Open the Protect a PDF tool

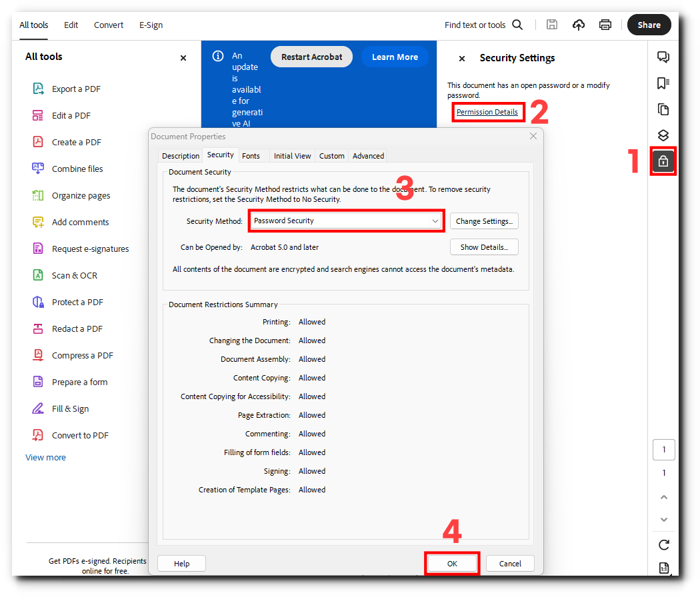click(x=67, y=302)
